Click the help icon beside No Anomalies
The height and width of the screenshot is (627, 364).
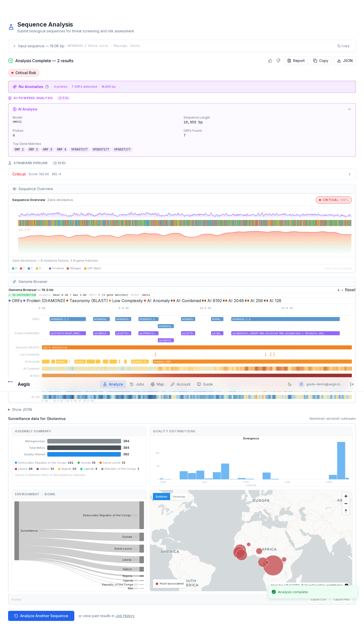point(47,87)
